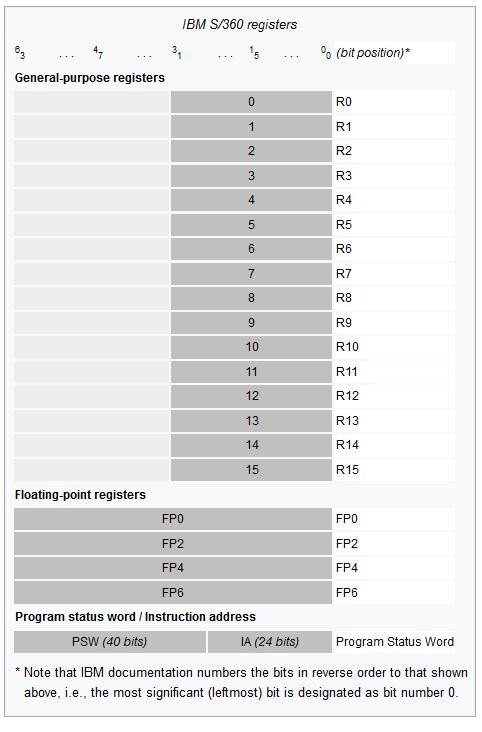Select the gray register cell numbered 0
Viewport: 482px width, 732px height.
[x=251, y=102]
